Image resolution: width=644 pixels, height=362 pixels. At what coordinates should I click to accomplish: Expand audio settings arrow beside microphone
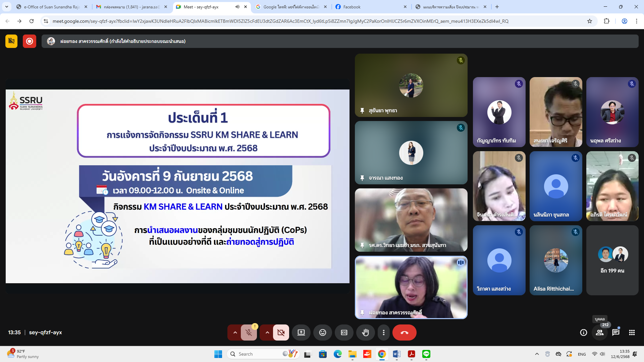[x=235, y=333]
